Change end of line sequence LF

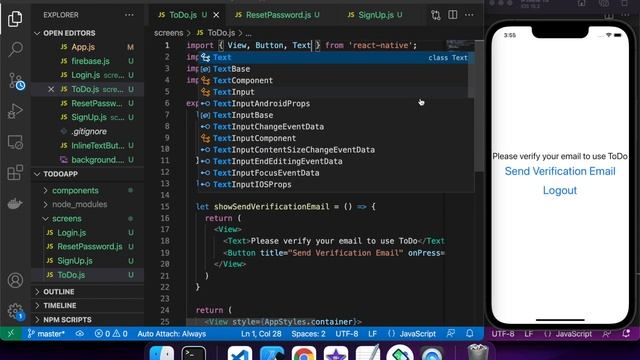[372, 334]
